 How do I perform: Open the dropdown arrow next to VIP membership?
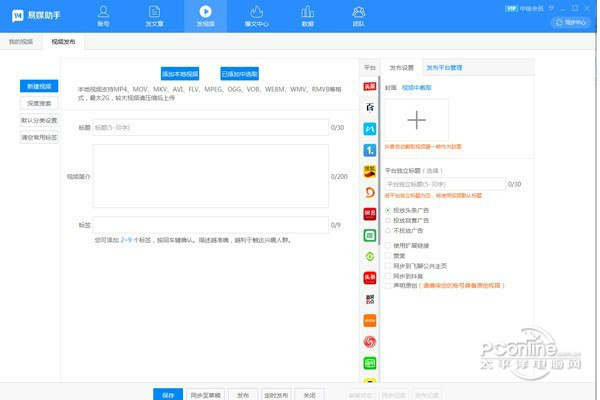pos(551,8)
